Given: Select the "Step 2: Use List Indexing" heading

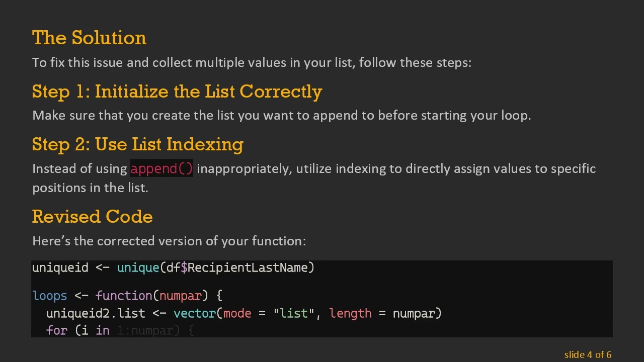Looking at the screenshot, I should [x=137, y=144].
